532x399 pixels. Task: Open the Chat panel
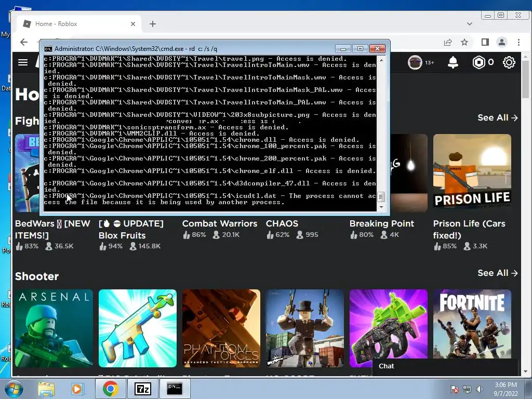tap(445, 366)
